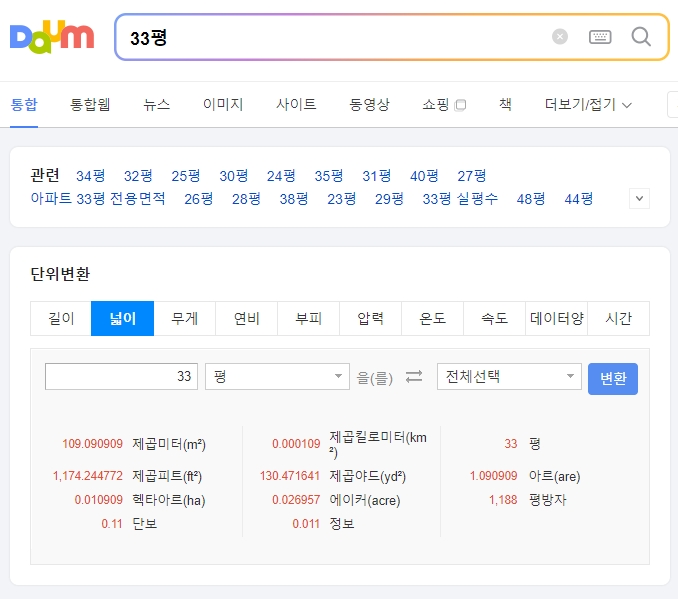Viewport: 678px width, 599px height.
Task: Click the 130.471641 square yard value
Action: (x=290, y=476)
